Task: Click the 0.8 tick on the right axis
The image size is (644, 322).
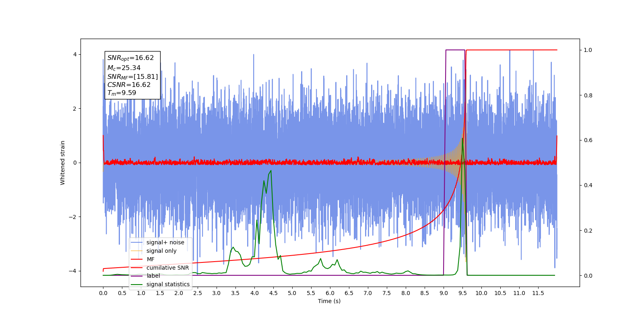Action: [588, 95]
